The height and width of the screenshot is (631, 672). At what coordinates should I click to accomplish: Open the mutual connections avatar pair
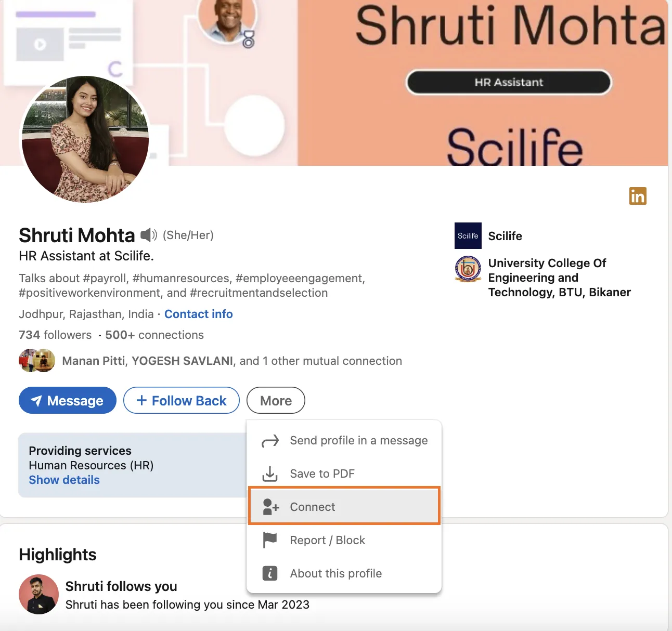click(x=37, y=361)
